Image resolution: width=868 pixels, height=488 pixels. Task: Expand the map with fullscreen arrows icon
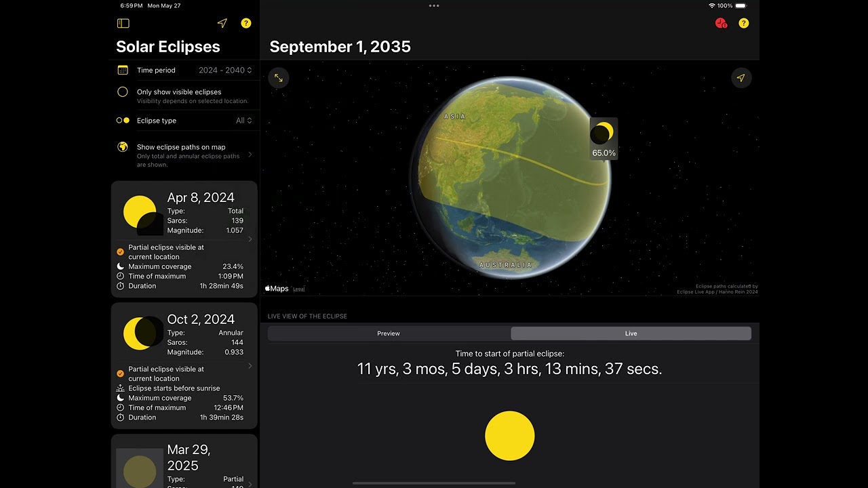tap(279, 78)
